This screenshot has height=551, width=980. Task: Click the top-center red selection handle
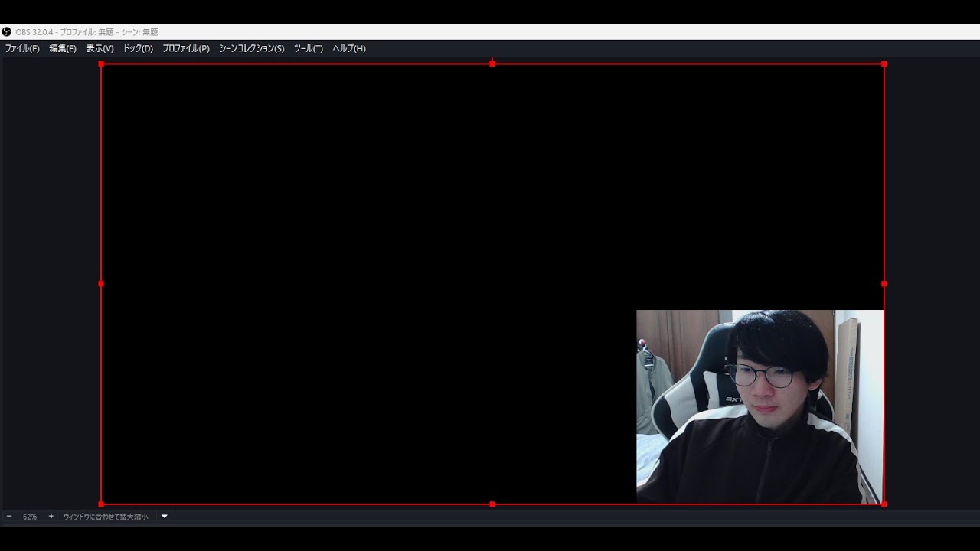[492, 64]
